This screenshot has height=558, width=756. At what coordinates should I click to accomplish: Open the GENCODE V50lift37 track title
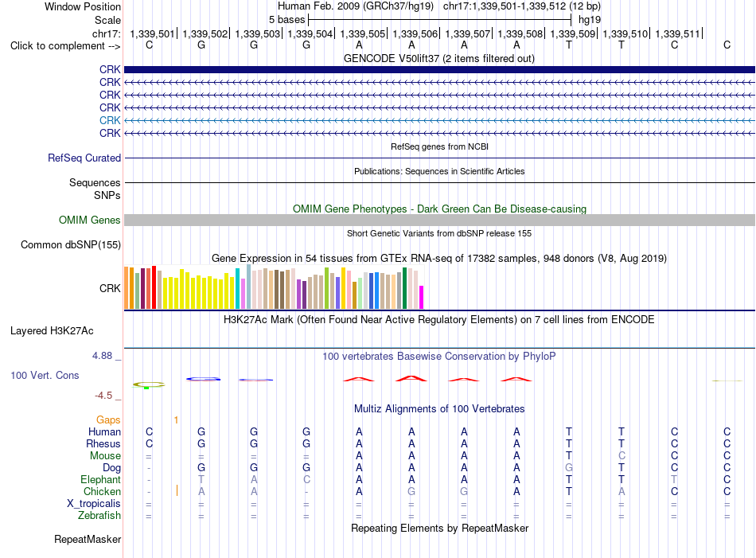pyautogui.click(x=438, y=58)
